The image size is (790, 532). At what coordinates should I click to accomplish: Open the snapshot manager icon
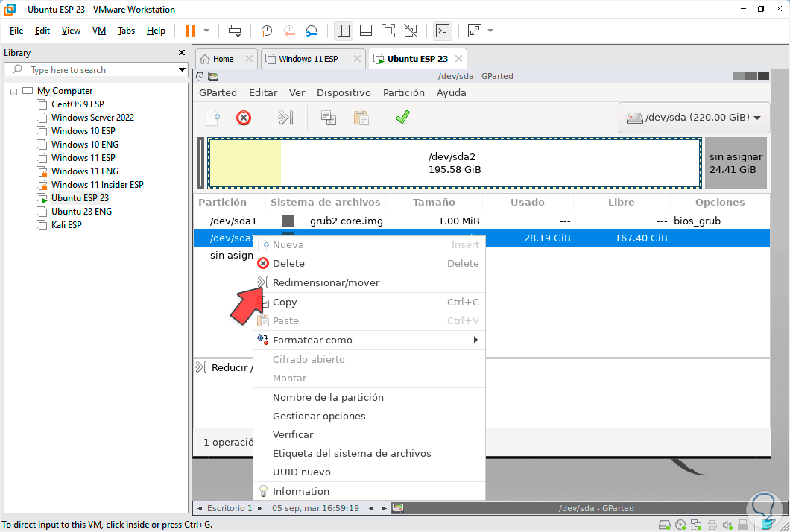coord(312,31)
